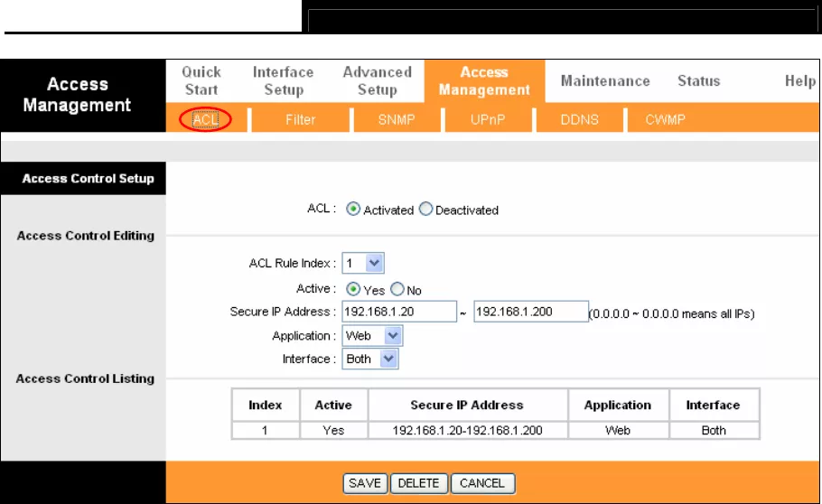Click the listing cell Yes
The image size is (822, 504).
pyautogui.click(x=333, y=431)
